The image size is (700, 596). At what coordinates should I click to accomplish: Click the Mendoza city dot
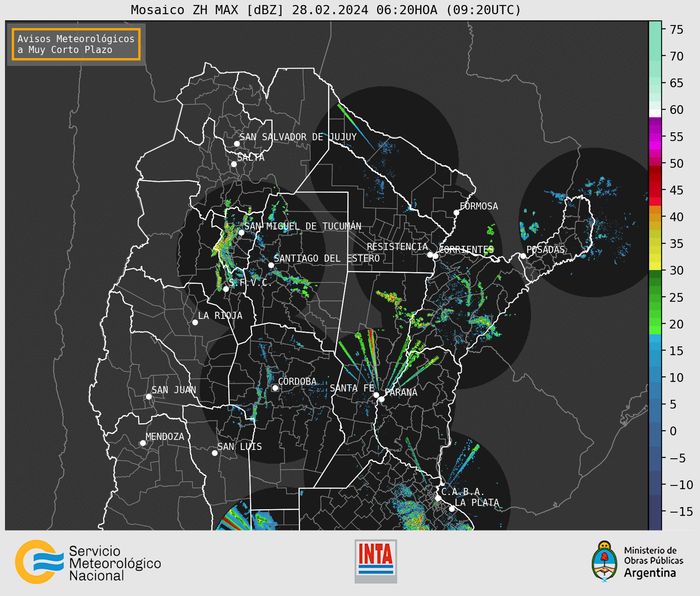point(143,443)
